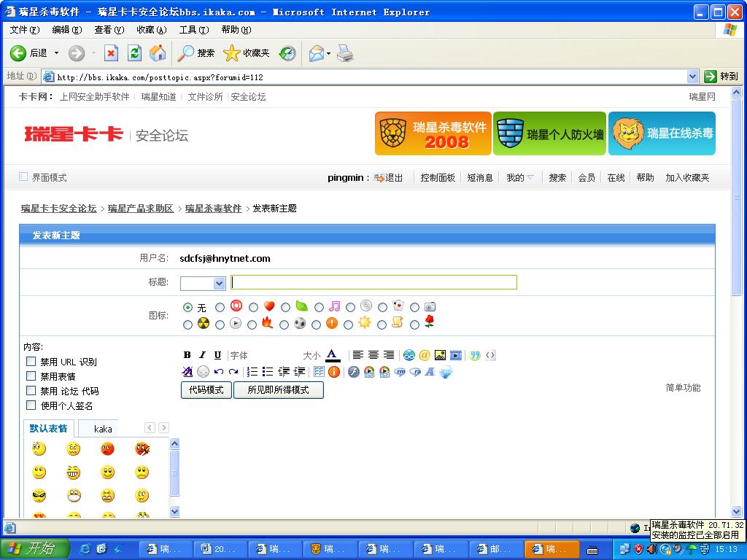Undo the last edit in the editor
Image resolution: width=747 pixels, height=560 pixels.
pyautogui.click(x=219, y=371)
